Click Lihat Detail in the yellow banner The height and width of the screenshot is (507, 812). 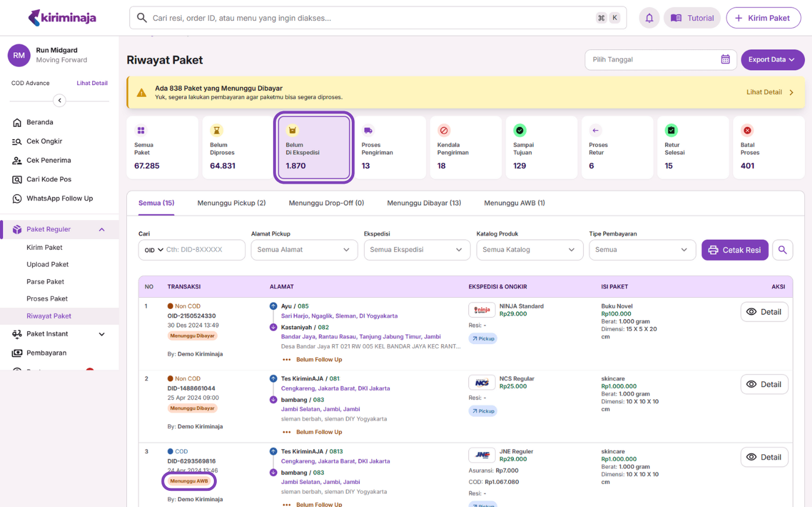[769, 92]
